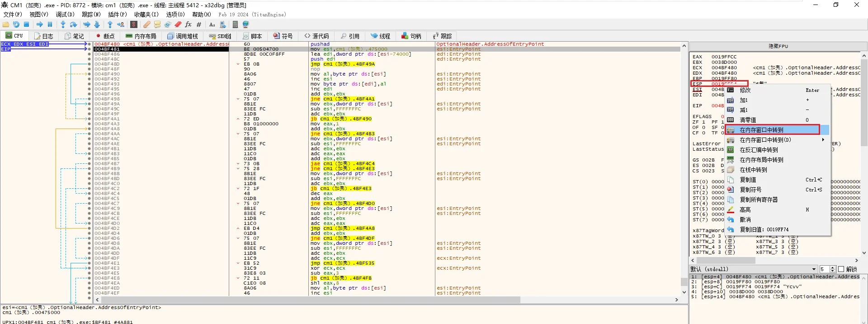The height and width of the screenshot is (324, 868).
Task: Click the comments yellow notes toolbar icon
Action: click(x=157, y=24)
